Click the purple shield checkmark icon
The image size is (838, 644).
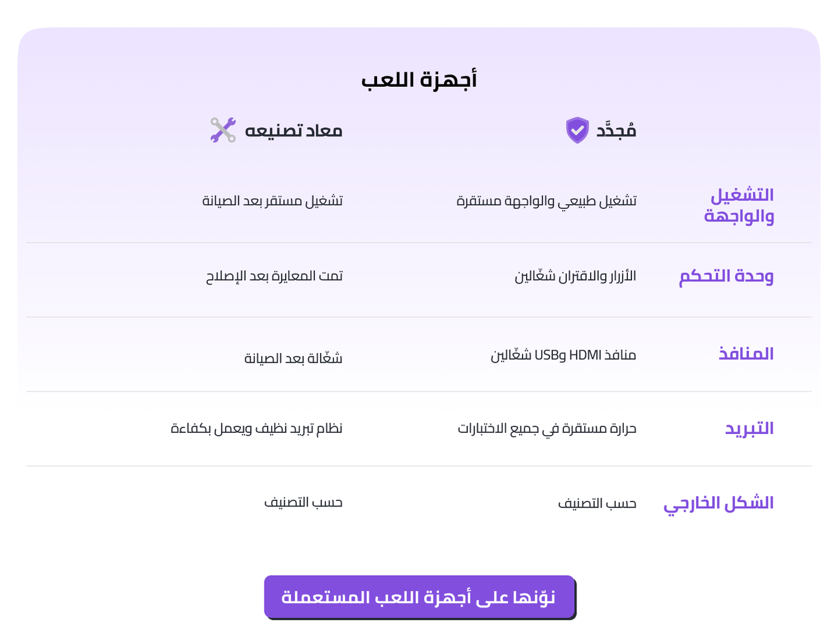click(577, 130)
